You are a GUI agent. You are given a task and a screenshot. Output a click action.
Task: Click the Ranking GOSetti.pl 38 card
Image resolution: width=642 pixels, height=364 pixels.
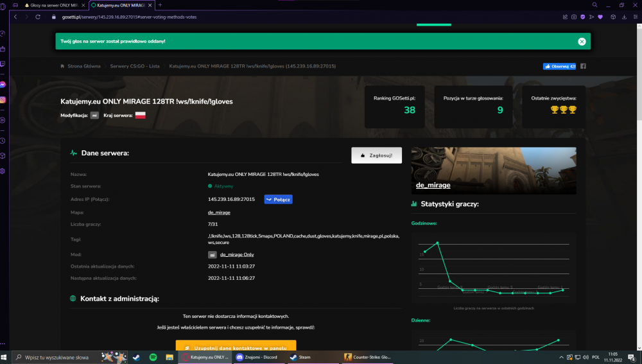tap(395, 107)
